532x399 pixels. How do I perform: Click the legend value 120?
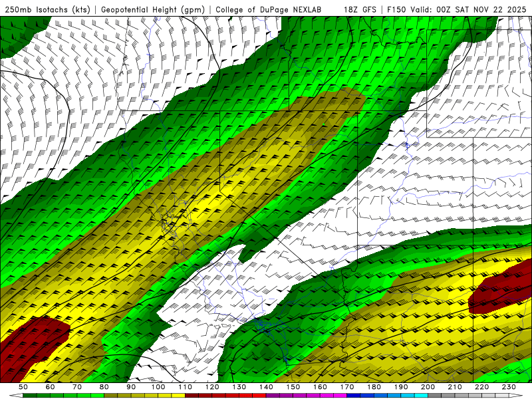(212, 387)
